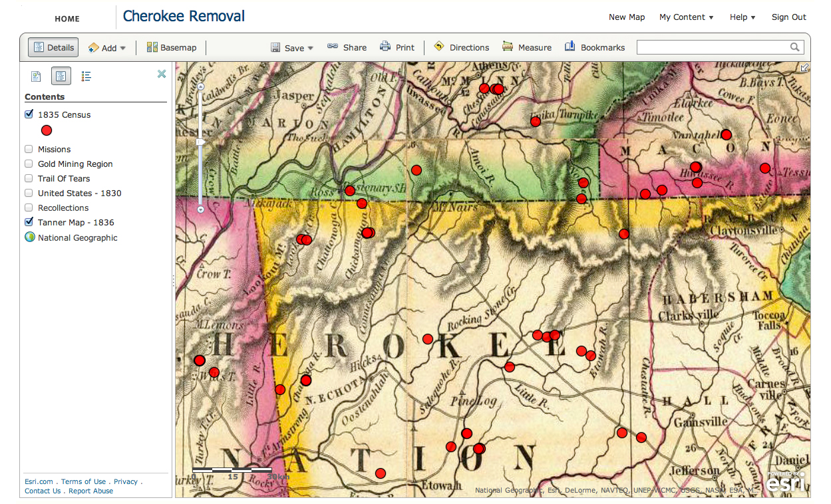Select the National Geographic basemap label
The image size is (831, 504).
point(78,237)
